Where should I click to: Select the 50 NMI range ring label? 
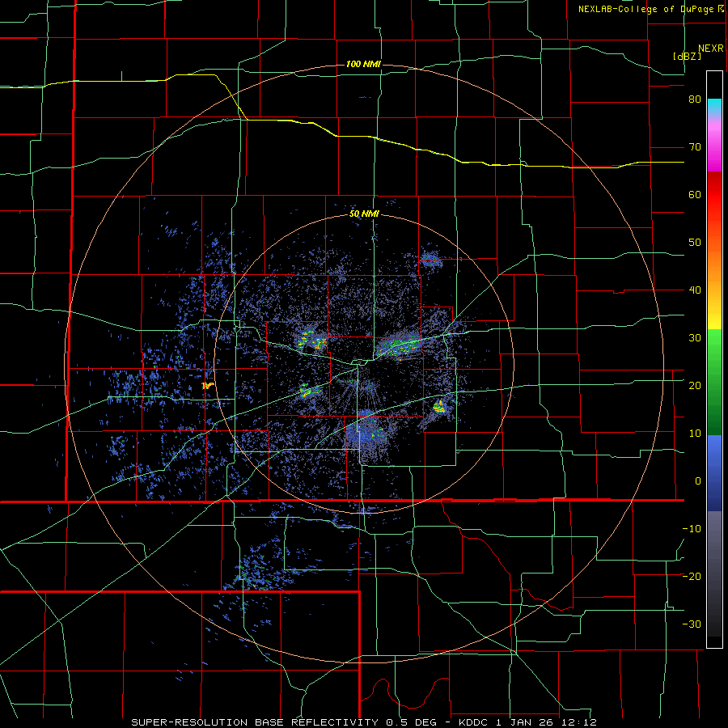364,214
